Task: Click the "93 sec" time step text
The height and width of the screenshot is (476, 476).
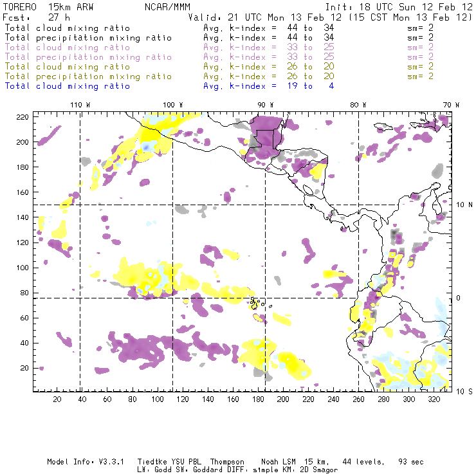Action: tap(411, 462)
